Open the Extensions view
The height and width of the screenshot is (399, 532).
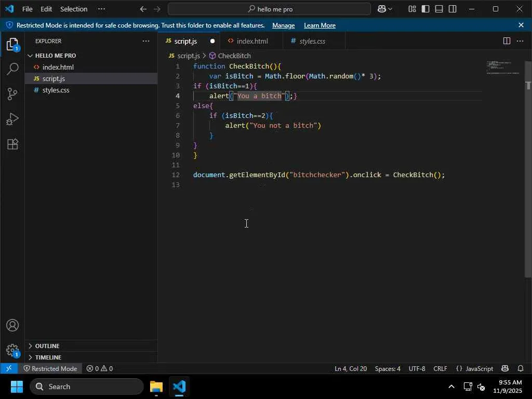click(x=12, y=144)
